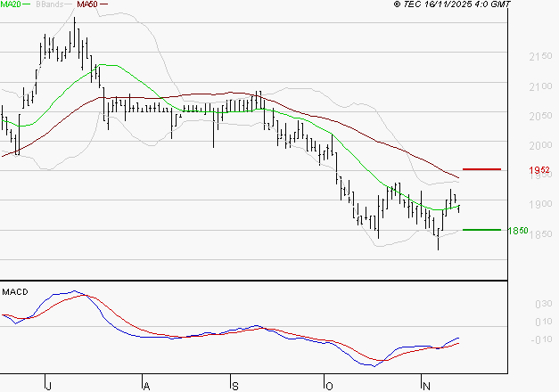The height and width of the screenshot is (392, 559).
Task: Click the -010 MACD axis label
Action: pos(541,339)
